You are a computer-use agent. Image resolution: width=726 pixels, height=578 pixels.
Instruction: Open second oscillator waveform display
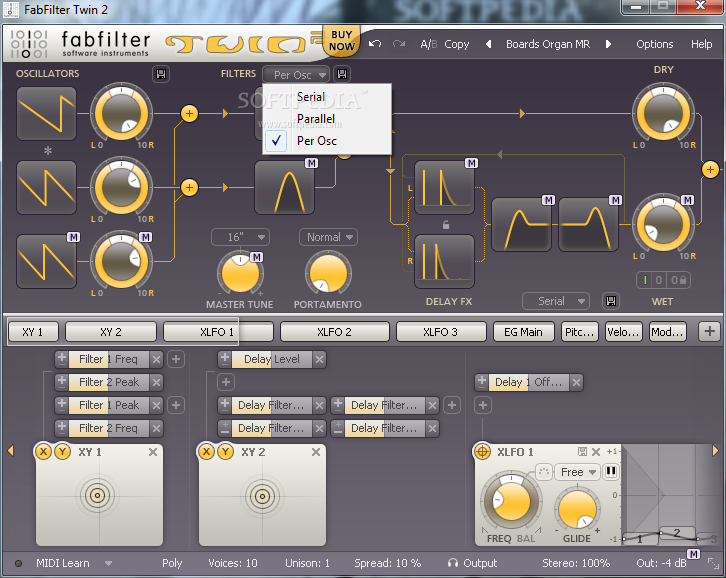pos(46,188)
